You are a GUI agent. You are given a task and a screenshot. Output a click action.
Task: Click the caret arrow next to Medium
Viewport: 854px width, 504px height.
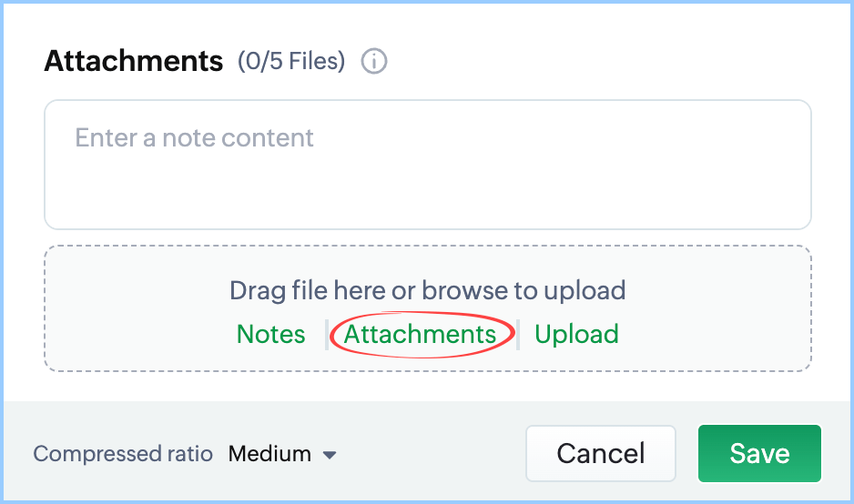[x=330, y=454]
